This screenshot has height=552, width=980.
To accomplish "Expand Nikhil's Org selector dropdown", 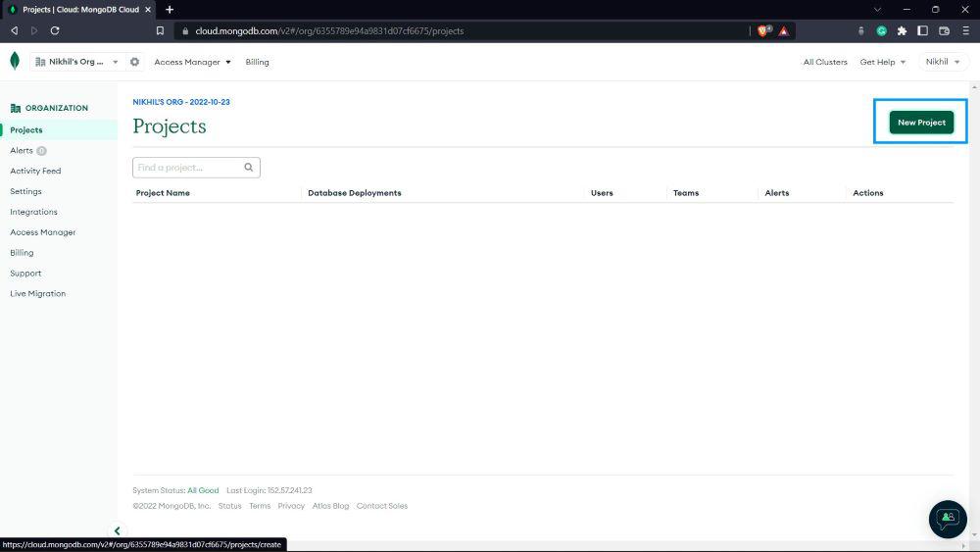I will tap(76, 62).
